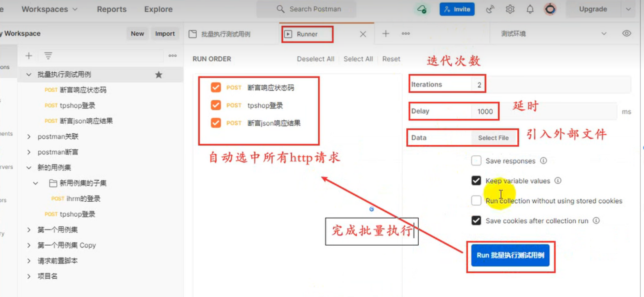
Task: Enable Run collection without using stored cookies
Action: pos(476,200)
